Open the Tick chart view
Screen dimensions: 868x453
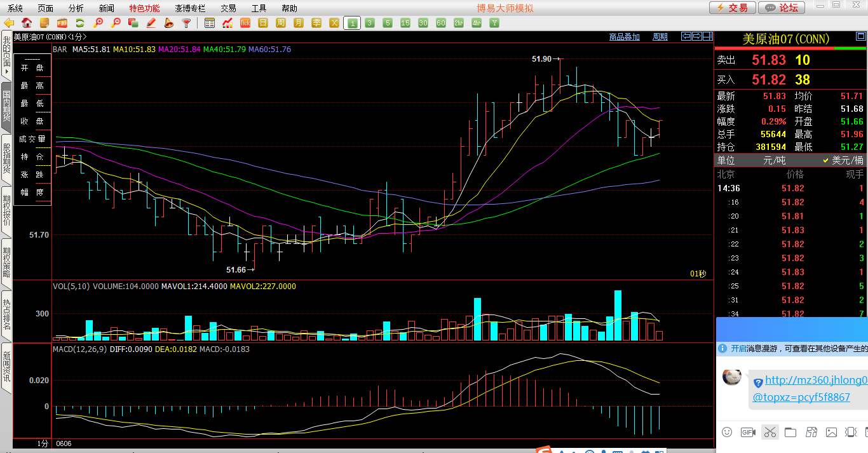pyautogui.click(x=245, y=24)
